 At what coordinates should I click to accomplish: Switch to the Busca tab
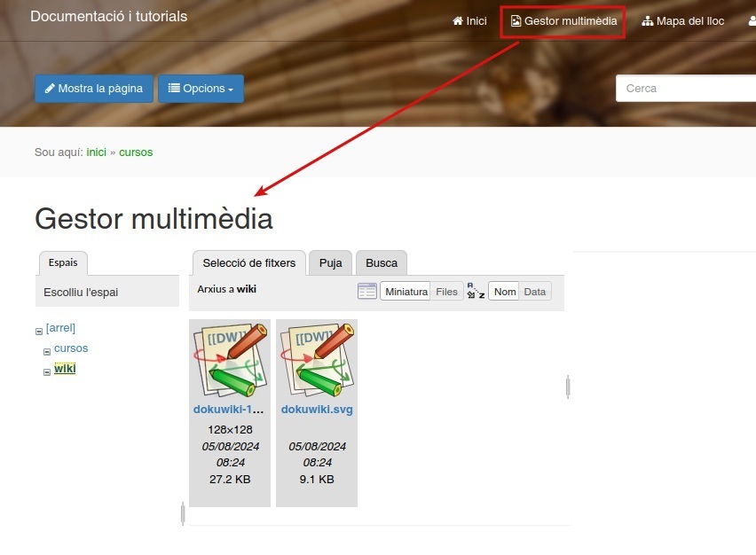[382, 263]
